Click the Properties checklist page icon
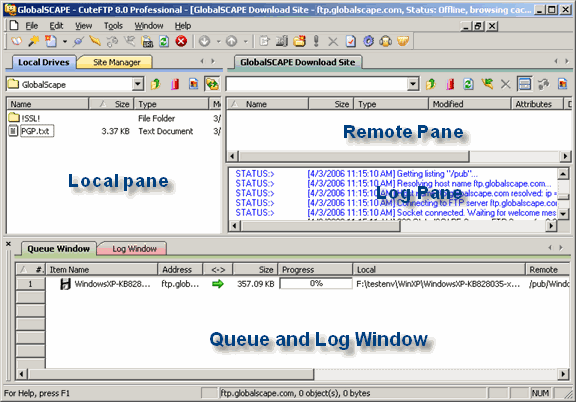This screenshot has height=402, width=576. 351,41
